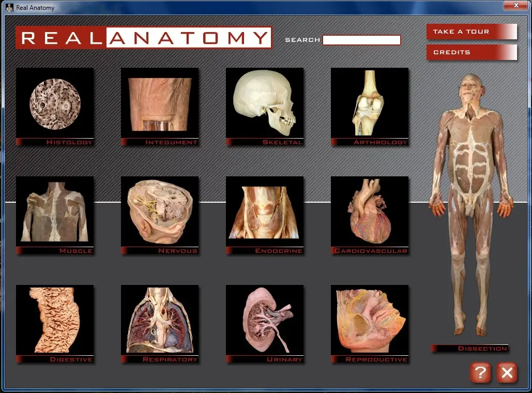View the Credits screen

click(x=472, y=52)
